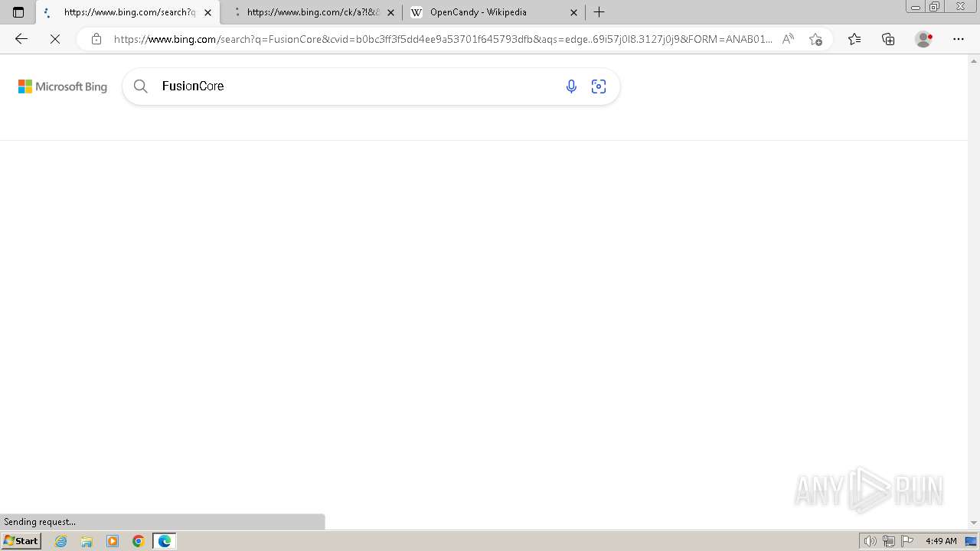
Task: Select Microsoft Edge taskbar button
Action: [165, 541]
